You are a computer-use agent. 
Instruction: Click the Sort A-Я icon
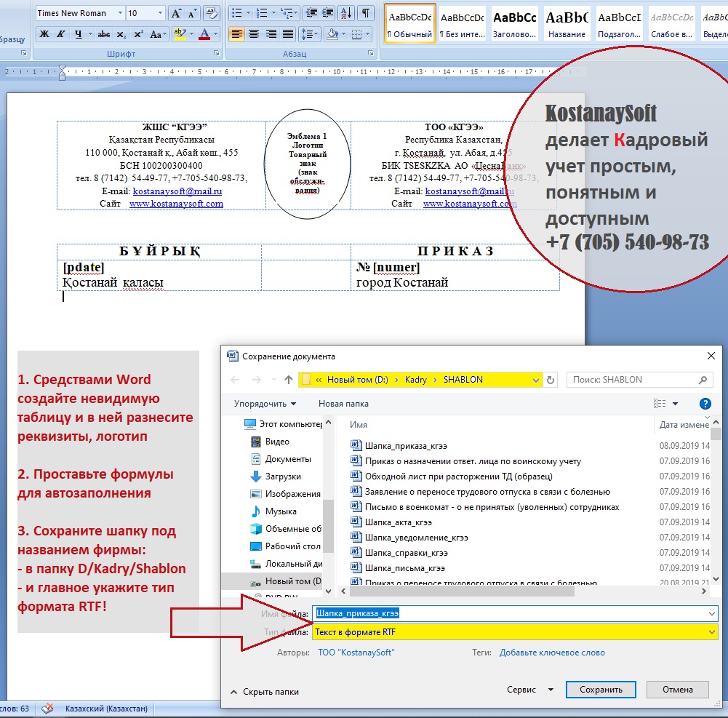coord(346,13)
